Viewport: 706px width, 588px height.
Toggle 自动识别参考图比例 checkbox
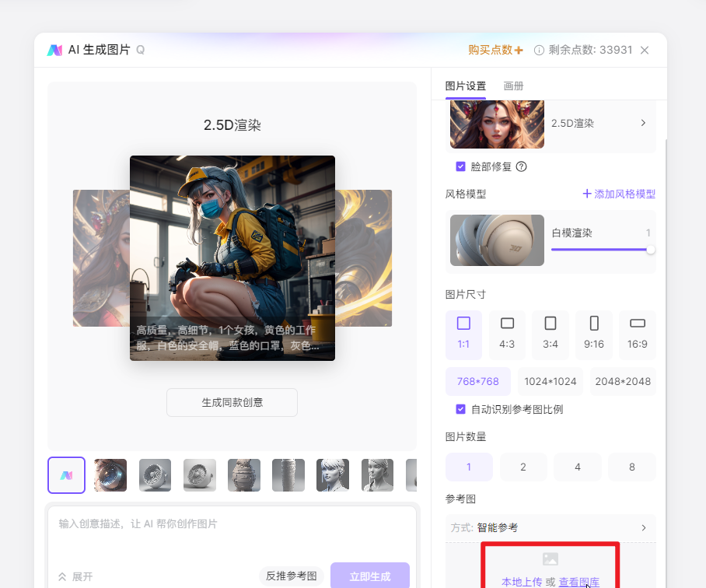click(460, 409)
